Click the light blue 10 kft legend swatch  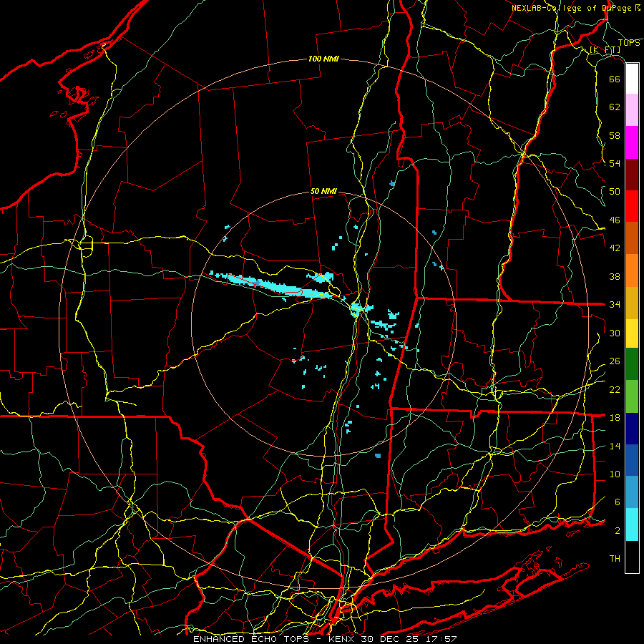tap(632, 492)
